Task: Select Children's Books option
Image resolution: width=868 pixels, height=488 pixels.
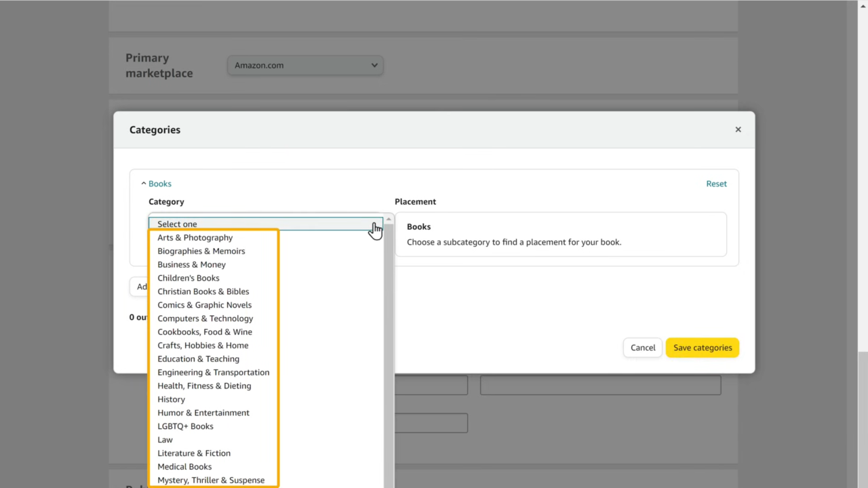Action: pyautogui.click(x=266, y=278)
